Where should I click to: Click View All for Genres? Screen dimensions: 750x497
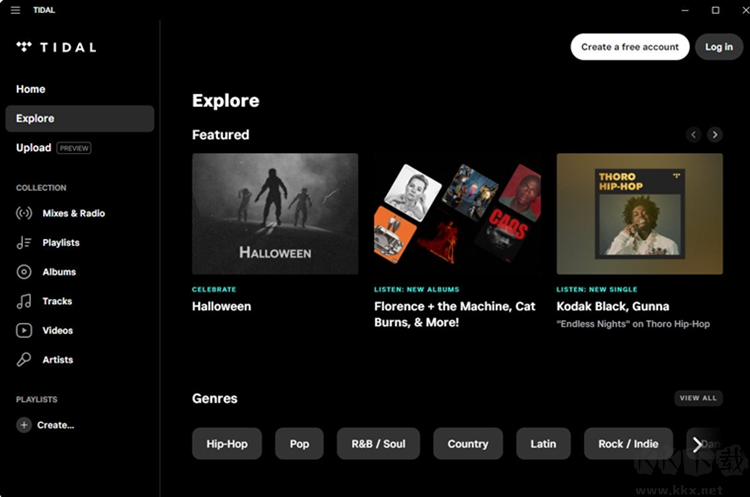(698, 398)
